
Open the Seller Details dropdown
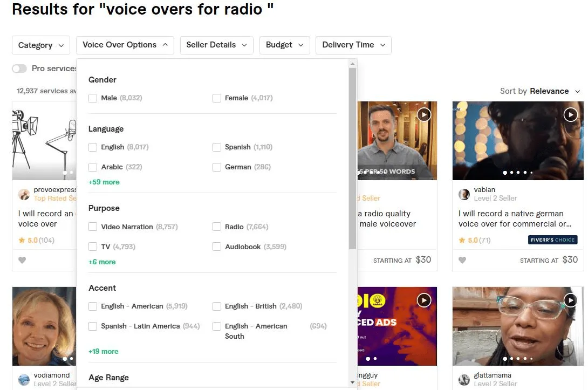click(x=216, y=45)
